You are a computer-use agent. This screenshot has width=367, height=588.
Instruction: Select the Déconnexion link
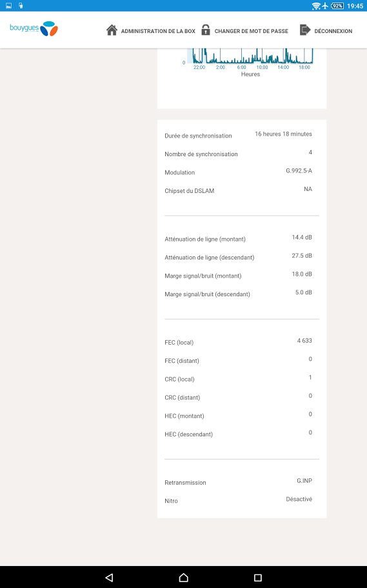pos(333,31)
